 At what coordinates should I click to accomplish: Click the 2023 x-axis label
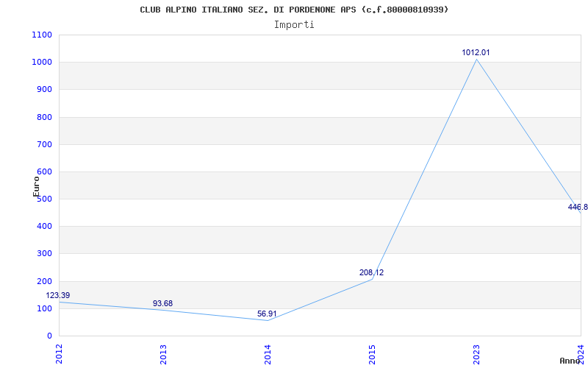(476, 354)
